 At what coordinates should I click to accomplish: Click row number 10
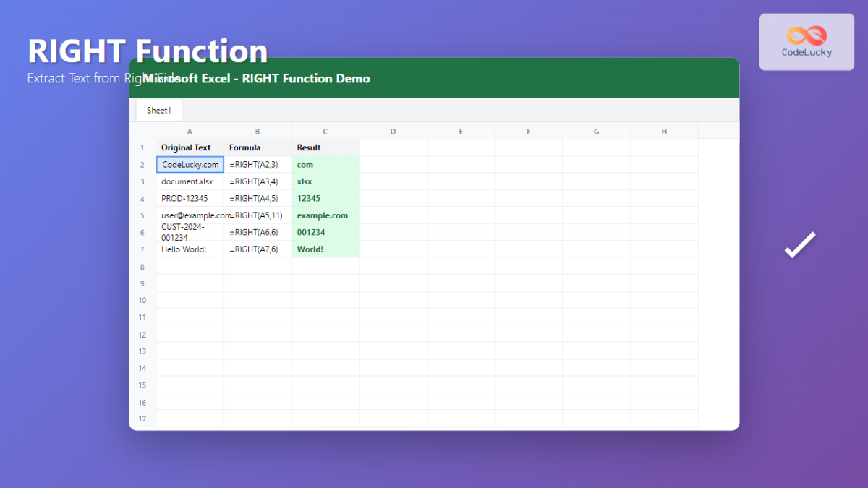coord(142,300)
